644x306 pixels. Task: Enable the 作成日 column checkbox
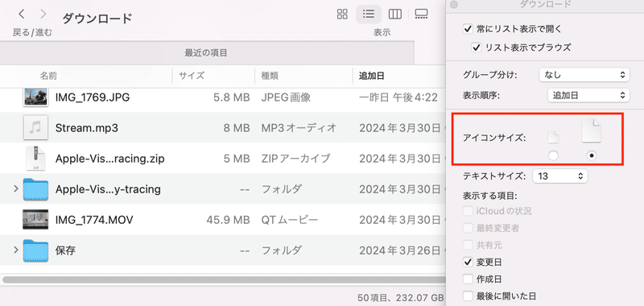click(468, 279)
